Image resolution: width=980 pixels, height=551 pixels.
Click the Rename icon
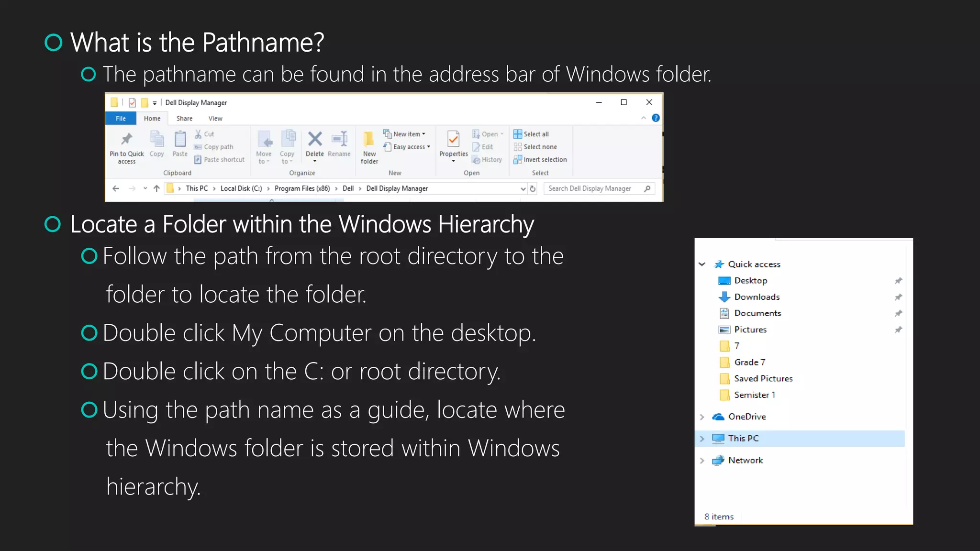click(339, 139)
